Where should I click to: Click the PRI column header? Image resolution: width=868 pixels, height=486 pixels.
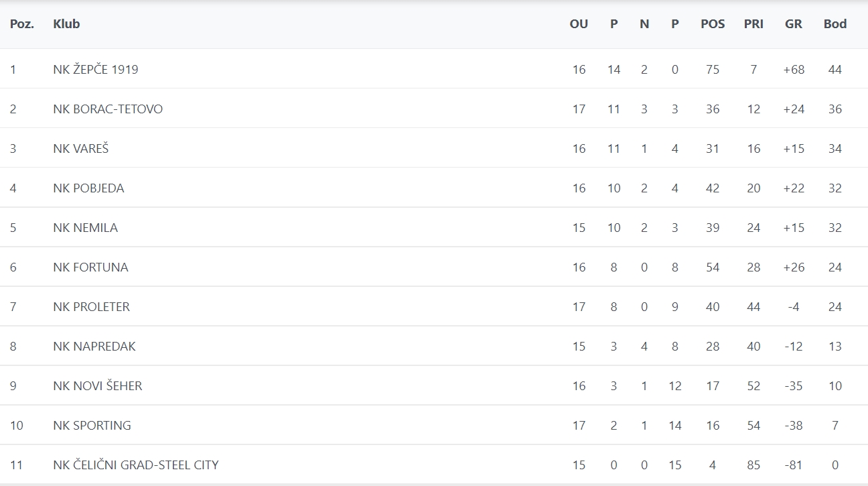coord(753,24)
